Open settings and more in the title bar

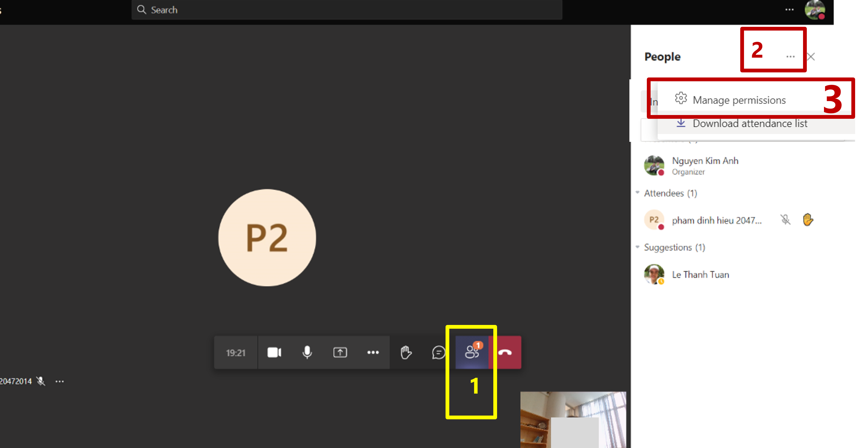[x=789, y=10]
